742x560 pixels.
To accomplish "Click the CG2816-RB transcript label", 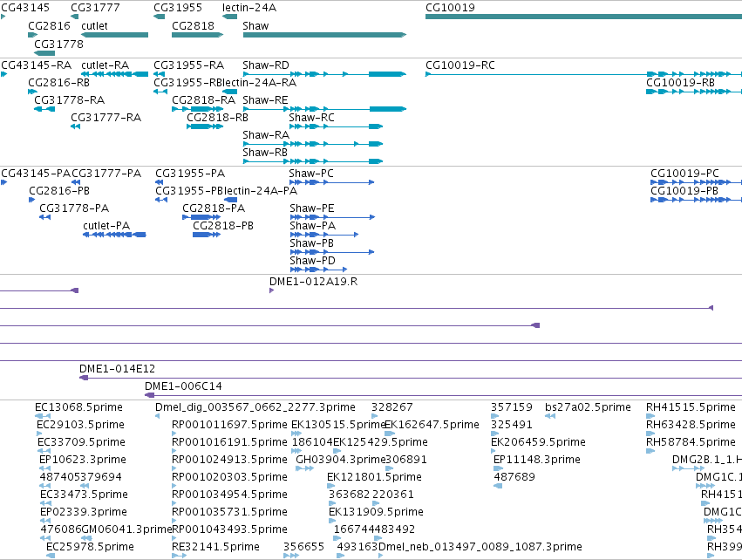I will 59,82.
